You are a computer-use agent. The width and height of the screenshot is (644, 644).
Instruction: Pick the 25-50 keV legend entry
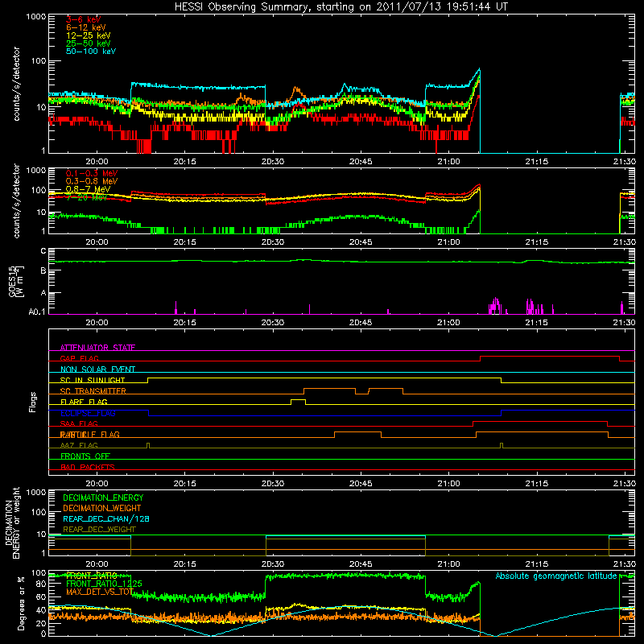89,43
